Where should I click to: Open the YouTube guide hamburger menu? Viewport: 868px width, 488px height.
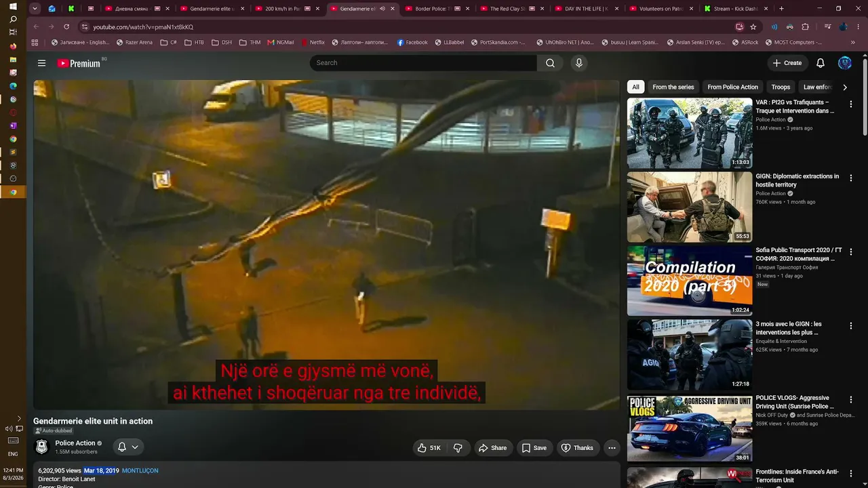(41, 63)
